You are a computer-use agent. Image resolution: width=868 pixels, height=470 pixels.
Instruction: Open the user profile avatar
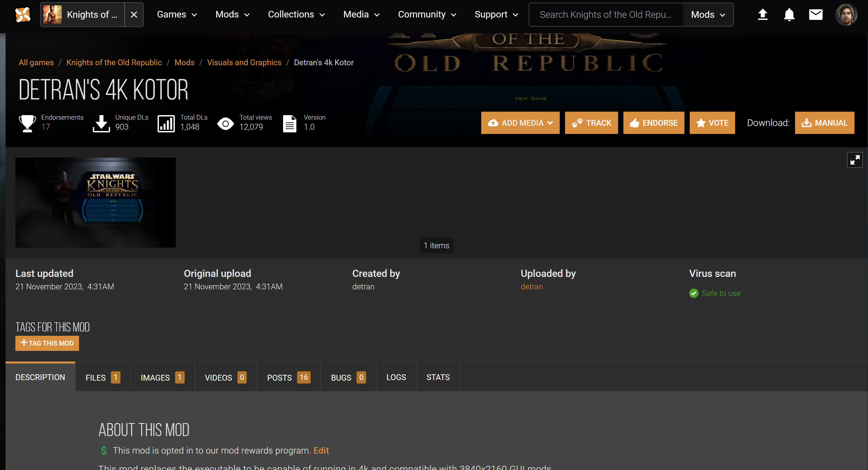(x=846, y=15)
